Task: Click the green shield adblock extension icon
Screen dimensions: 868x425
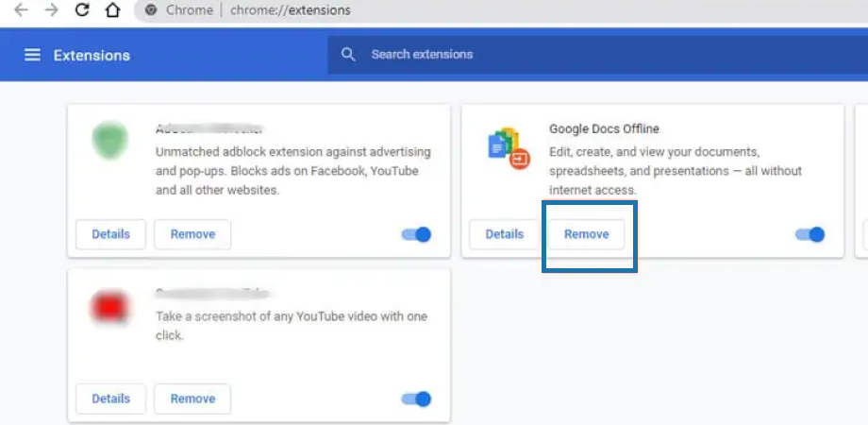Action: (x=109, y=141)
